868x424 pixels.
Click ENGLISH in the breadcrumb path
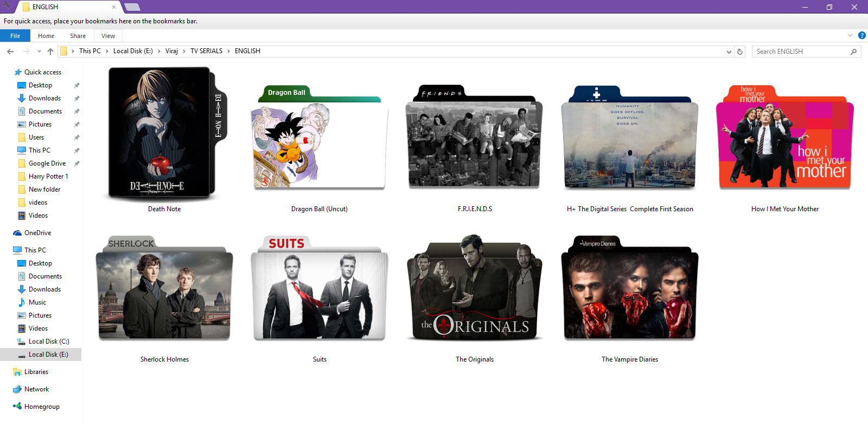point(247,51)
